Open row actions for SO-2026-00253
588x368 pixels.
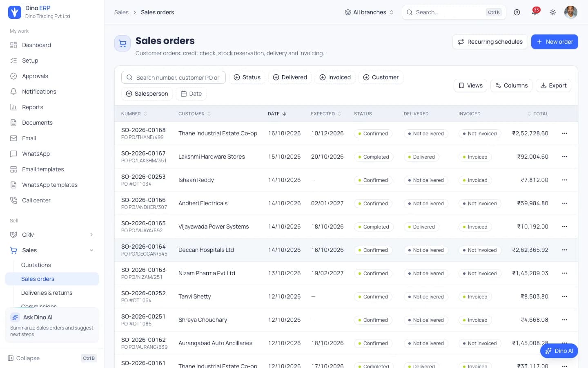[565, 180]
